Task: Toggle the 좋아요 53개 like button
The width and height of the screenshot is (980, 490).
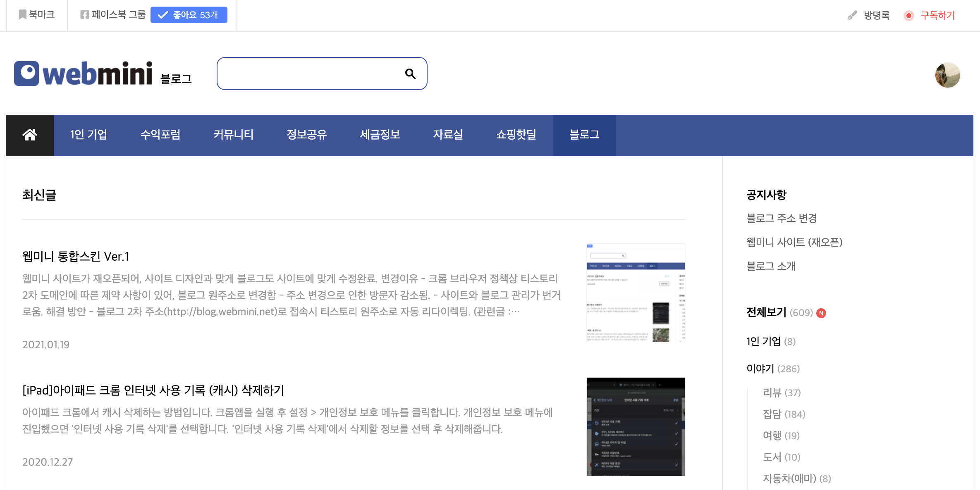Action: (x=189, y=15)
